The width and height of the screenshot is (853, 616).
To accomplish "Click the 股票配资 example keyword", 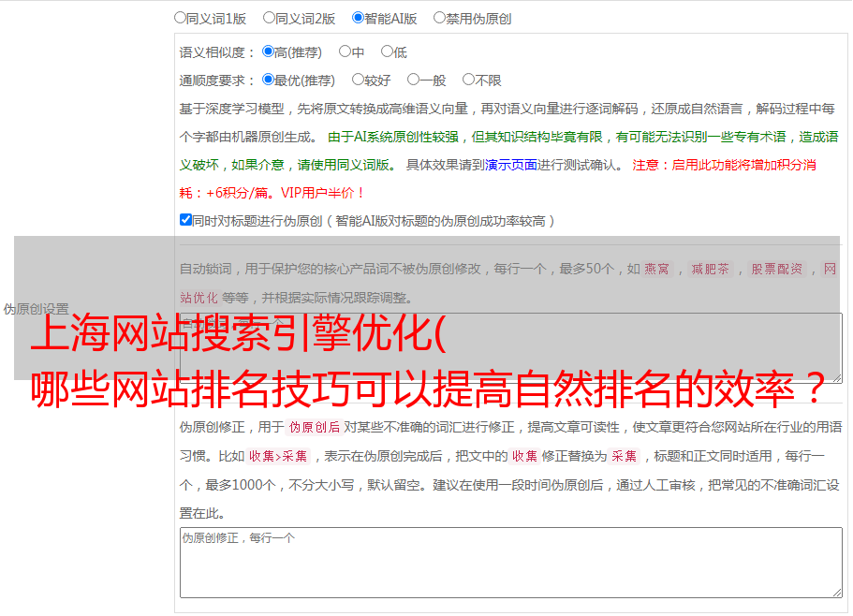I will tap(777, 269).
